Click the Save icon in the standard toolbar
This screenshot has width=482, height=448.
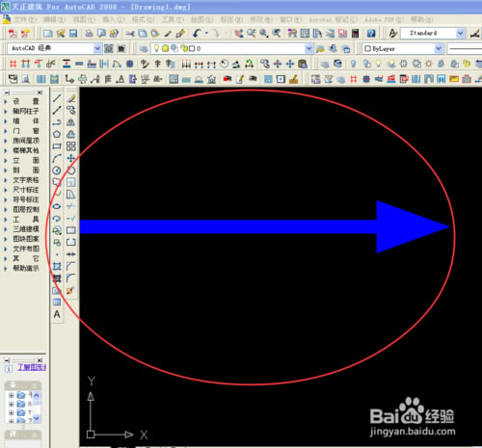click(73, 33)
